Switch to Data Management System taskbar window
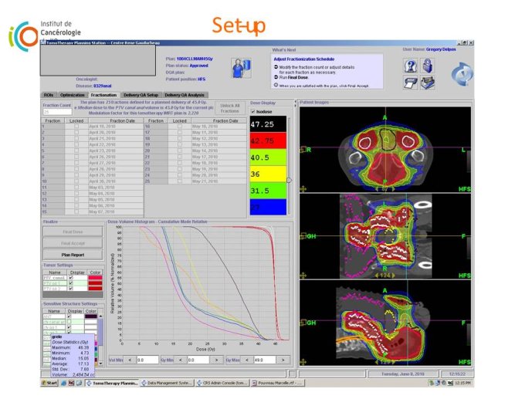The height and width of the screenshot is (399, 532). [166, 383]
